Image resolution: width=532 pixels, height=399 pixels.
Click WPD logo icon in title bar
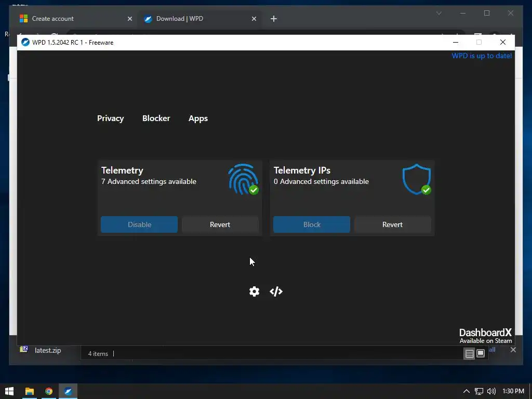(x=25, y=43)
